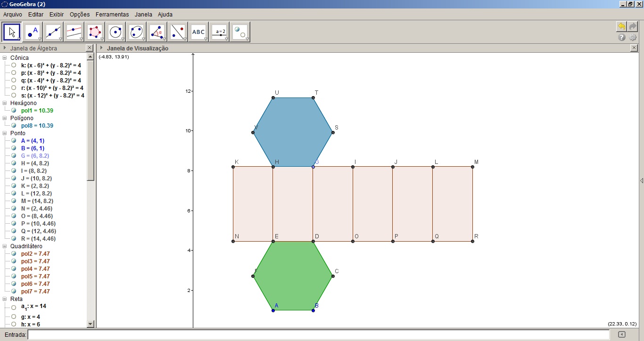Image resolution: width=644 pixels, height=341 pixels.
Task: Select the Angle tool
Action: pos(157,32)
